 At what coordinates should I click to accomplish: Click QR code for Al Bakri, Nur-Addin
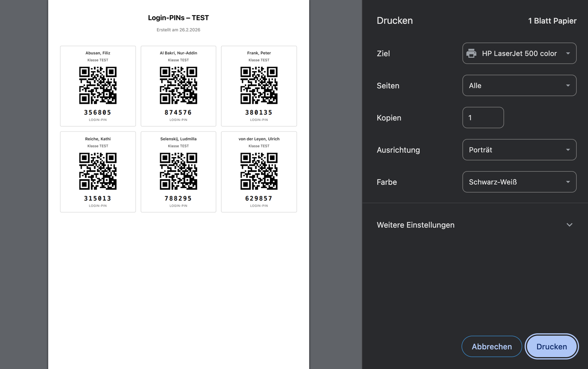(178, 85)
